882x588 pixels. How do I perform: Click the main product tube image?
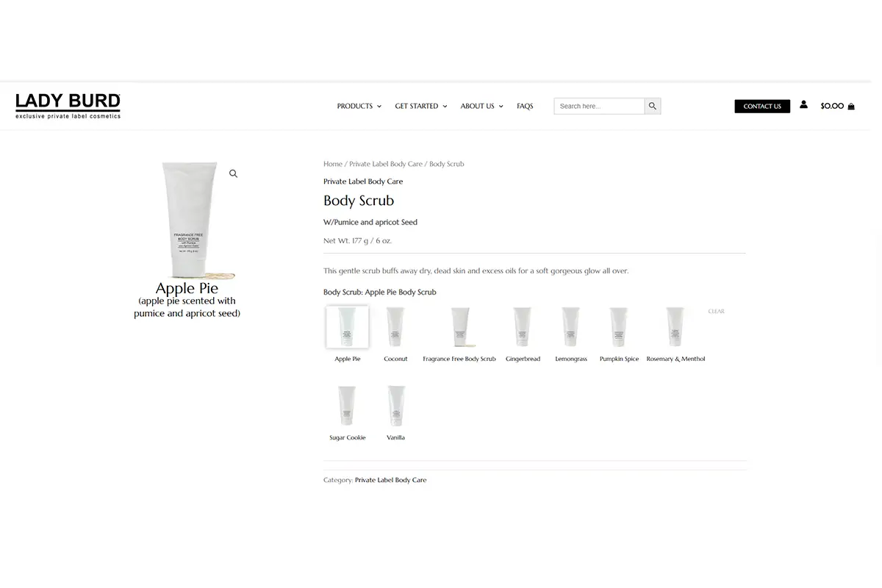[190, 219]
